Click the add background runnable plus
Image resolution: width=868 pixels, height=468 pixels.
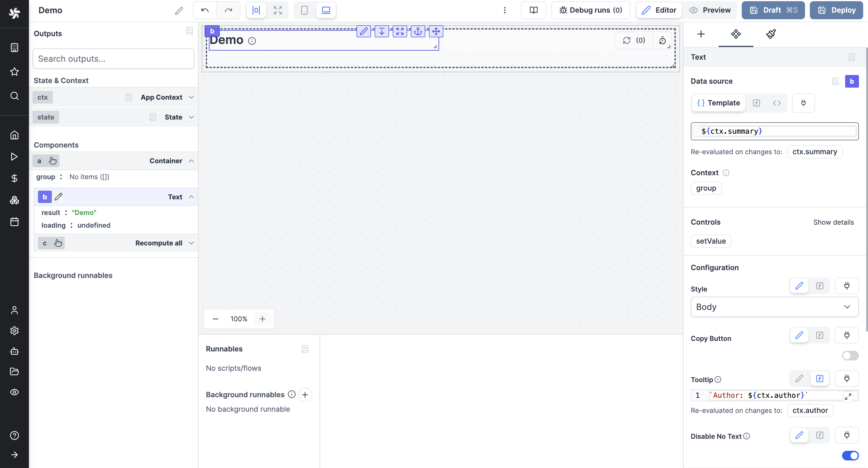pyautogui.click(x=305, y=395)
